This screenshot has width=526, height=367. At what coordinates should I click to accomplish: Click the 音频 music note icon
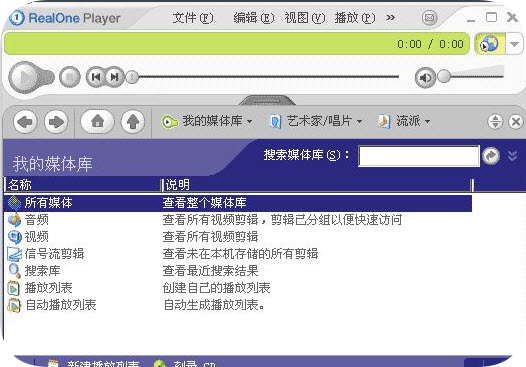14,220
